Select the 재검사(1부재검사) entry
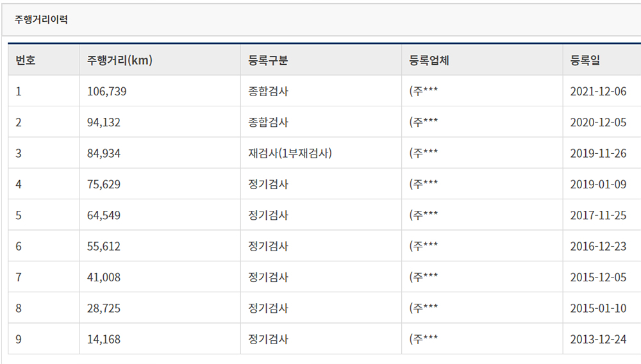This screenshot has width=641, height=364. coord(290,153)
